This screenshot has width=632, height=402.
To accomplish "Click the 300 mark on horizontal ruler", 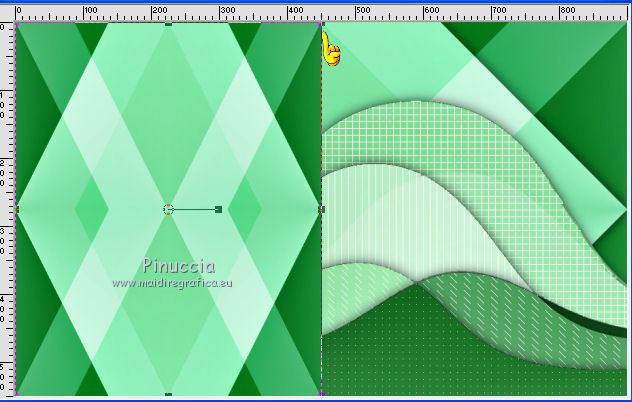I will point(227,10).
